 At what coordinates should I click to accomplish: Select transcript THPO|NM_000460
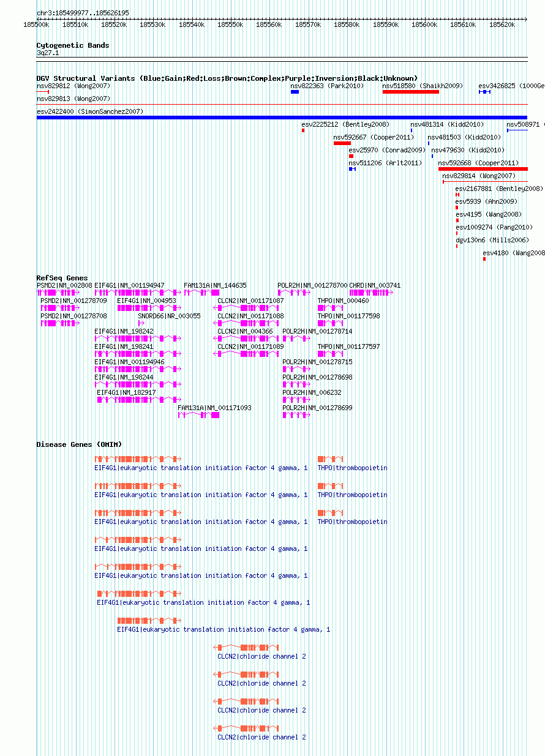coord(343,301)
